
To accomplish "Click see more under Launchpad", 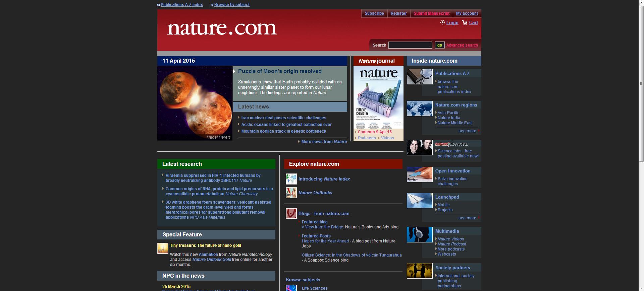I will point(467,218).
